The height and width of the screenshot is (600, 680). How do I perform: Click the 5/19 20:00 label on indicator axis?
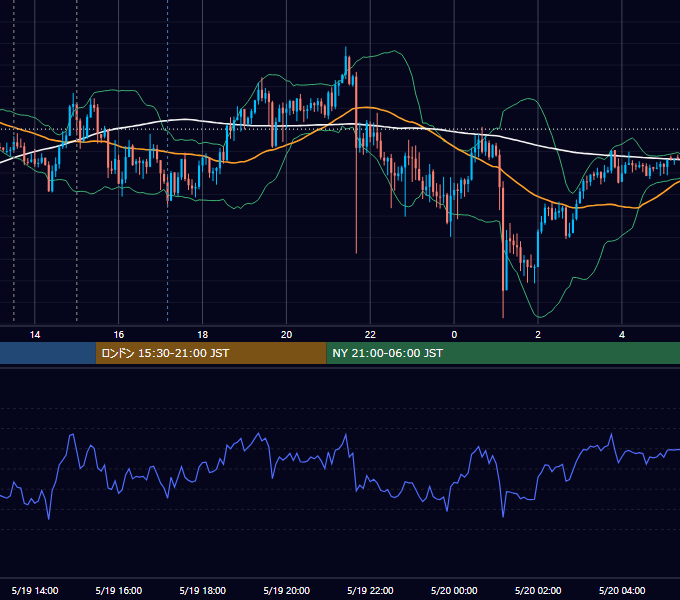(x=286, y=590)
